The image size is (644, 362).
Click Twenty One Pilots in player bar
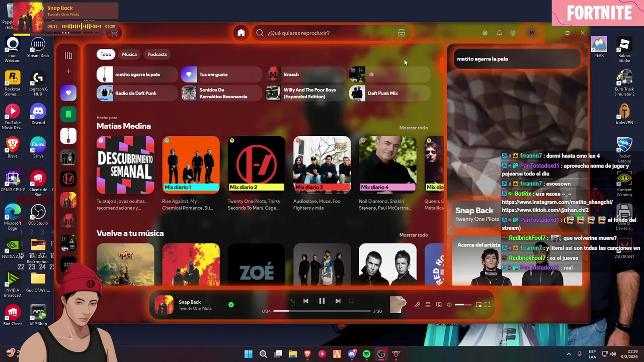click(x=195, y=308)
